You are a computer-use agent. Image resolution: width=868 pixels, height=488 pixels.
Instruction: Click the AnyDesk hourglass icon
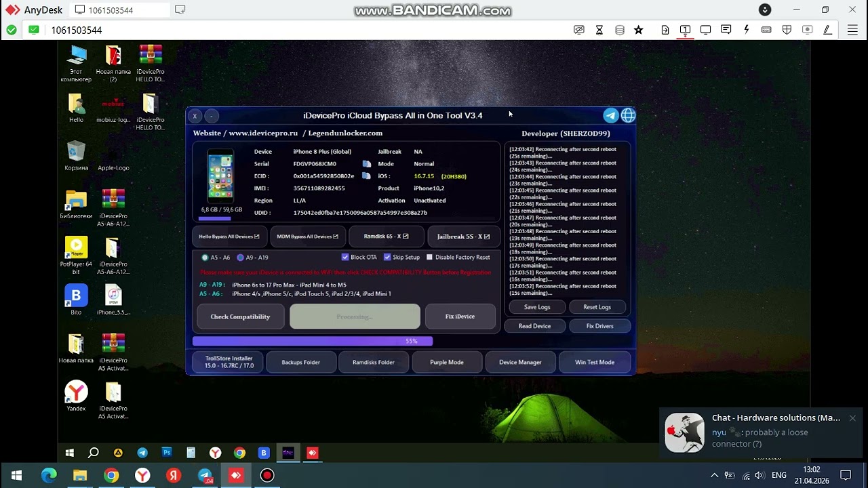(x=599, y=30)
